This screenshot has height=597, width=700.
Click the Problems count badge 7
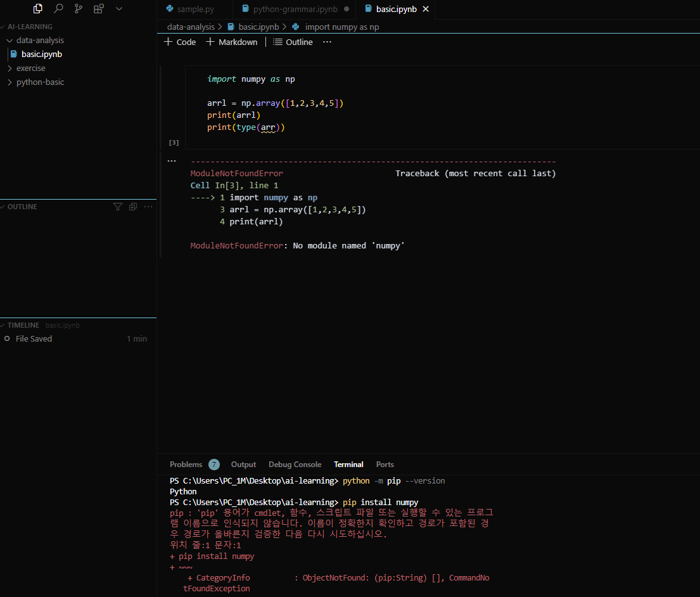214,465
